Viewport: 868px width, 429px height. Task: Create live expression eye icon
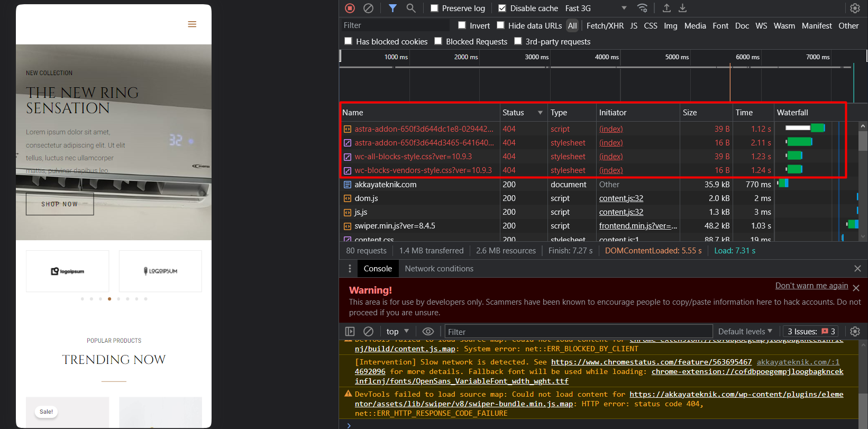428,331
